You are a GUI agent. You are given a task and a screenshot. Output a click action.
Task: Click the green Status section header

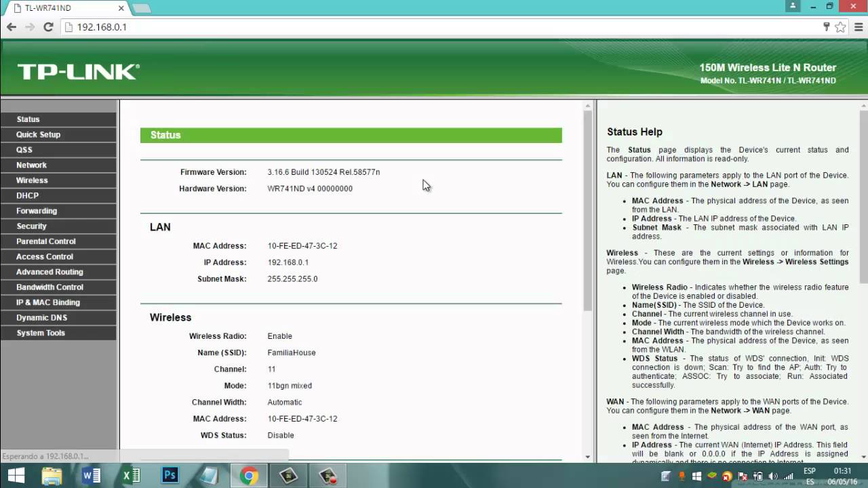click(x=351, y=135)
